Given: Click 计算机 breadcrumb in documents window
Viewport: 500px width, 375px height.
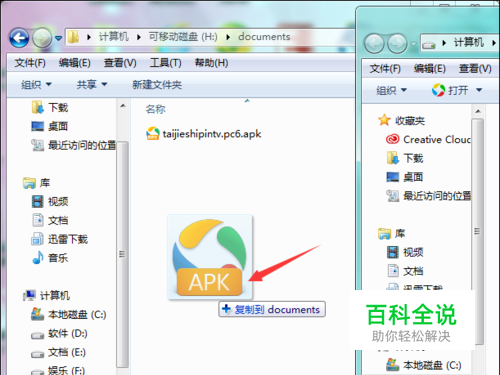Looking at the screenshot, I should pos(114,37).
